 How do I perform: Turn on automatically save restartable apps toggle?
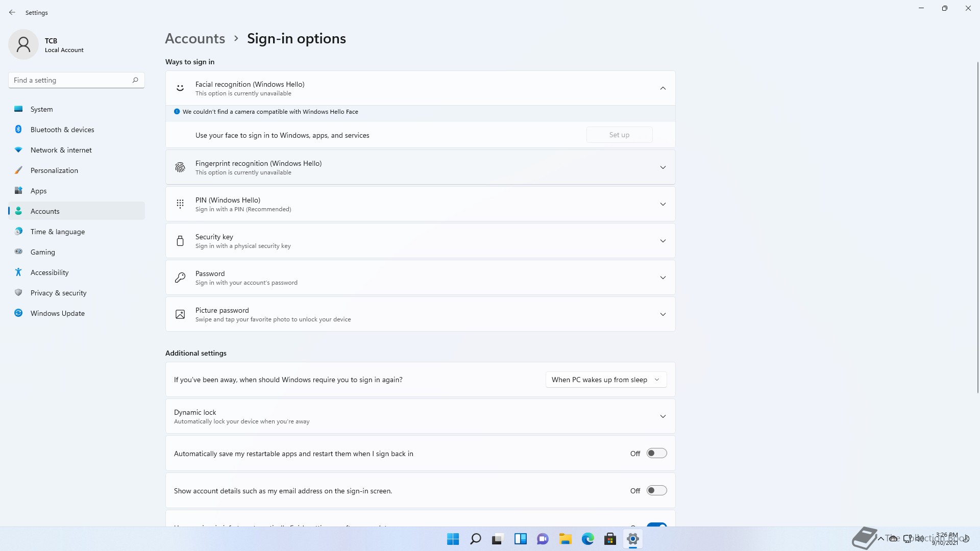tap(656, 453)
